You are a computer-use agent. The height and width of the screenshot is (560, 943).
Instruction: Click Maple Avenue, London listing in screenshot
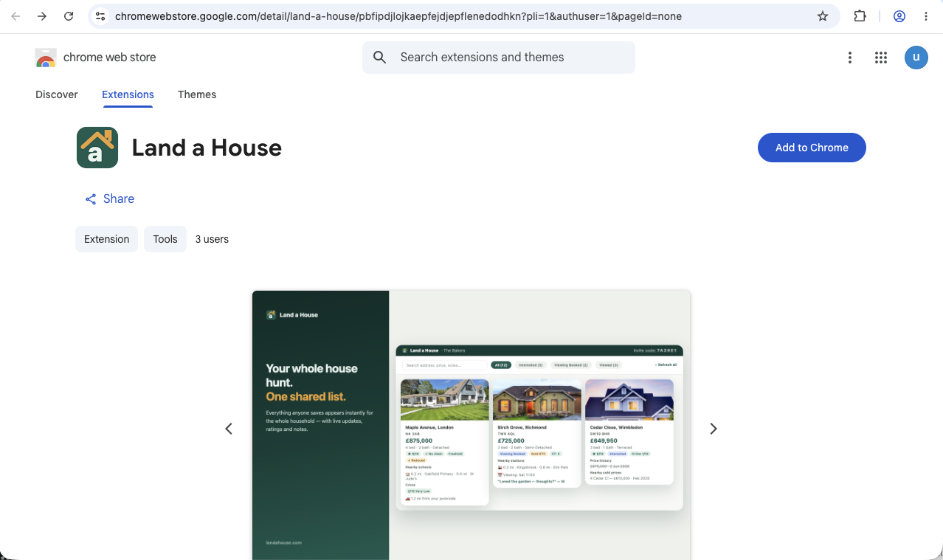coord(444,442)
